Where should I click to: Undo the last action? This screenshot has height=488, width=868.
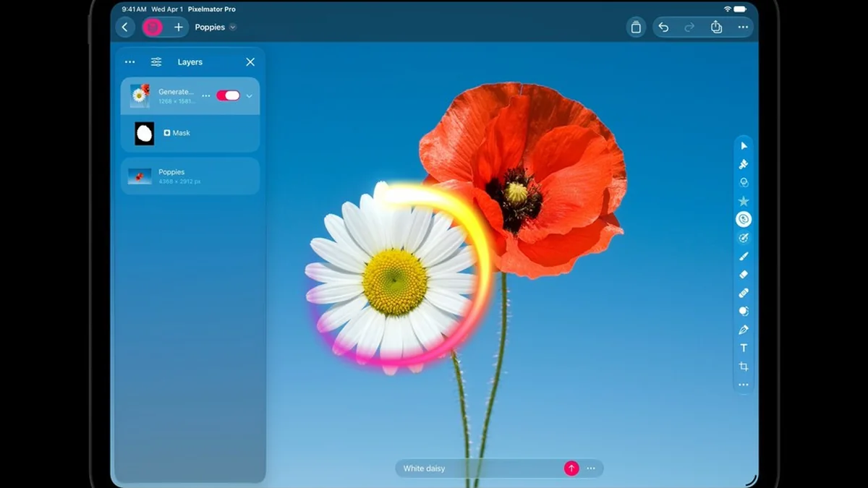point(663,27)
